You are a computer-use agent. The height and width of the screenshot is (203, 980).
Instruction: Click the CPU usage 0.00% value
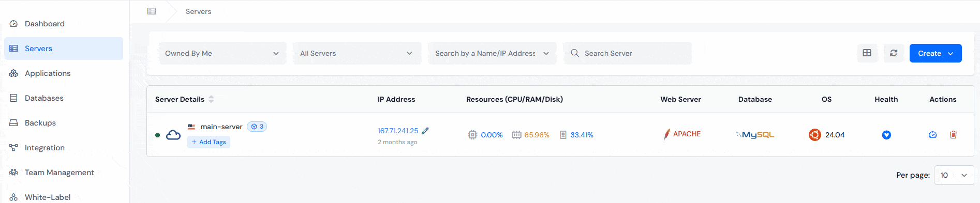492,135
